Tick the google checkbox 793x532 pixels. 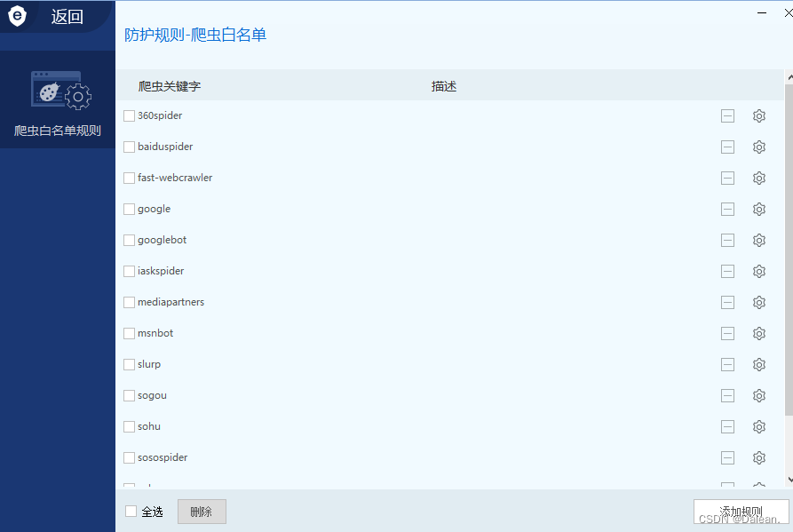tap(129, 210)
